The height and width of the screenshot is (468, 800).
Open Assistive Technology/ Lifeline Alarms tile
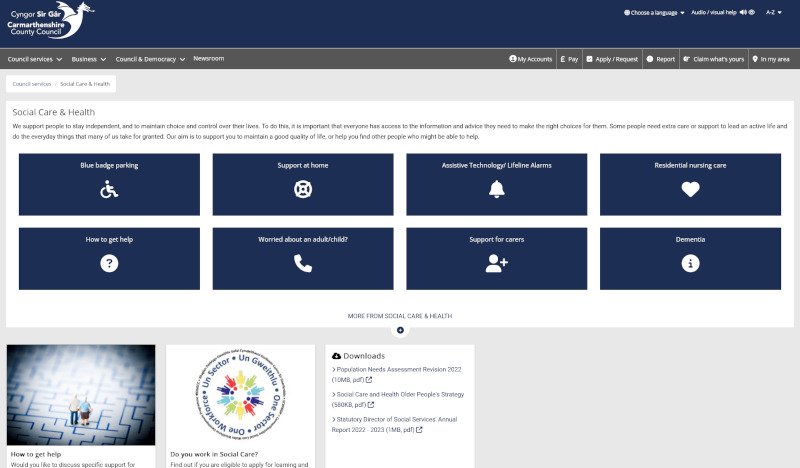[x=496, y=184]
